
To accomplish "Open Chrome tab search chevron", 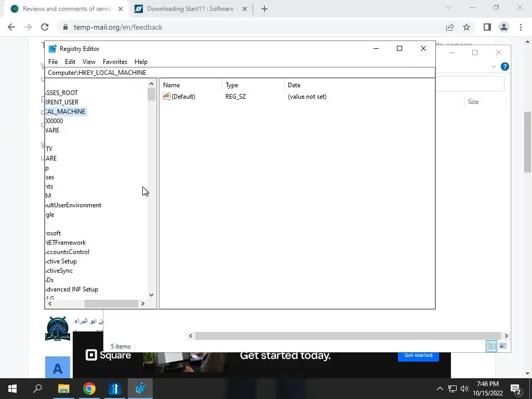I will pos(448,7).
